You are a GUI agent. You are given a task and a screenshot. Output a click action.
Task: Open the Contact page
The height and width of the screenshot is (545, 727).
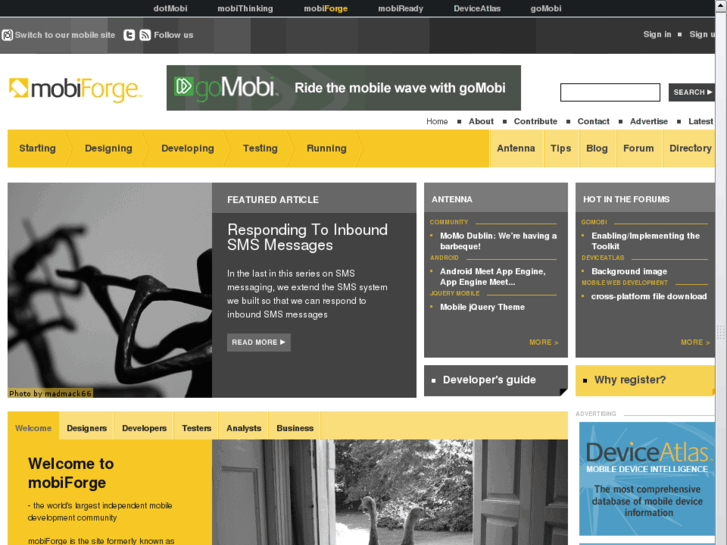593,122
